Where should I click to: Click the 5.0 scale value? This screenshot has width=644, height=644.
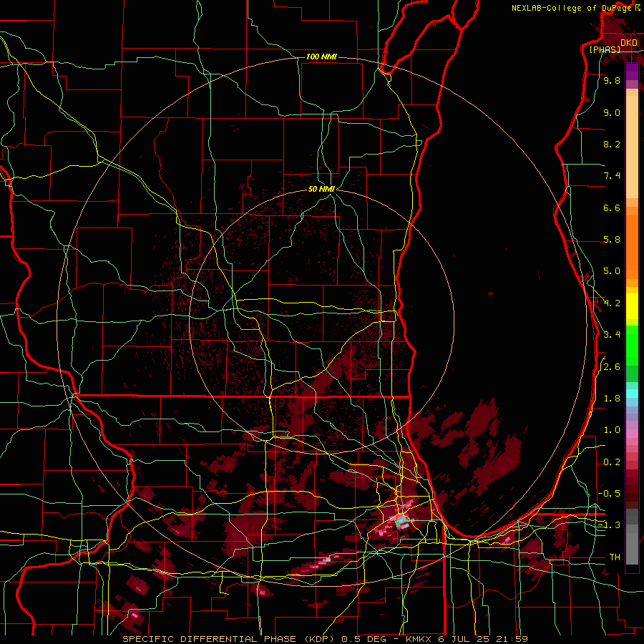tap(612, 271)
